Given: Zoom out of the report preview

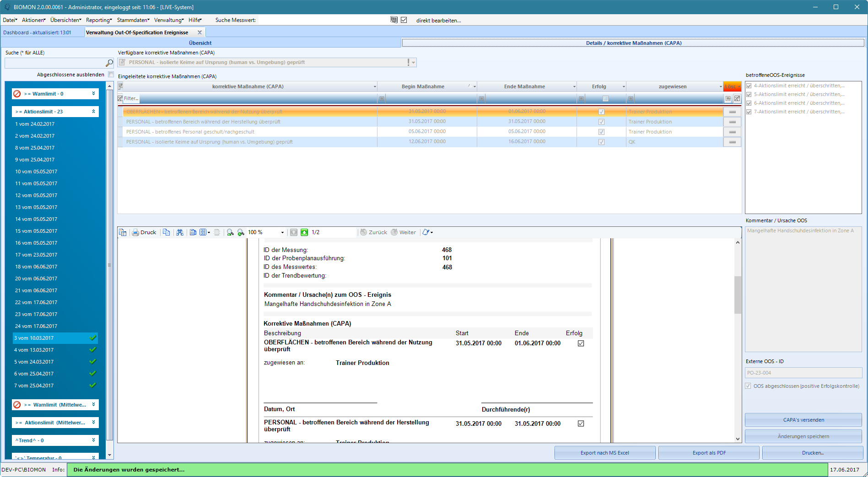Looking at the screenshot, I should coord(230,232).
